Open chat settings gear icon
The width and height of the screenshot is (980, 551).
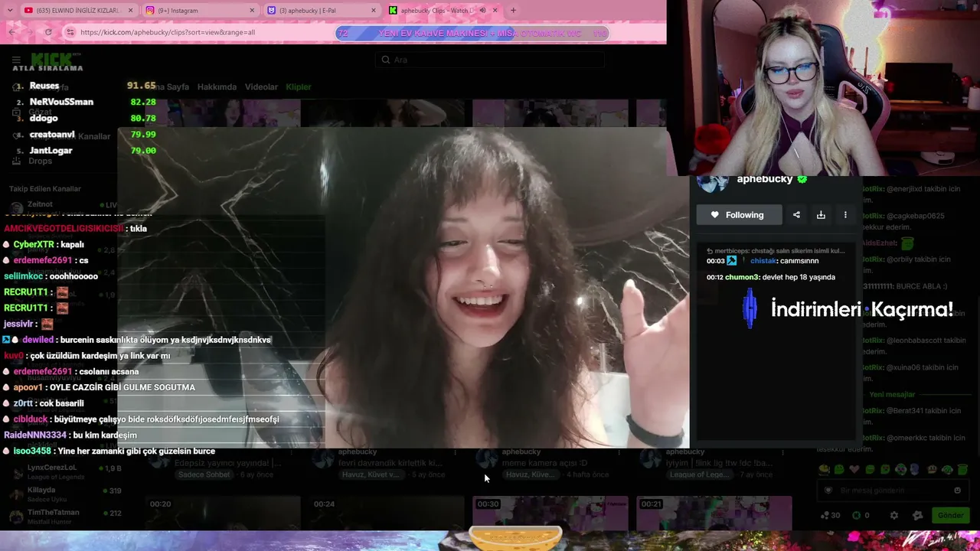(894, 516)
